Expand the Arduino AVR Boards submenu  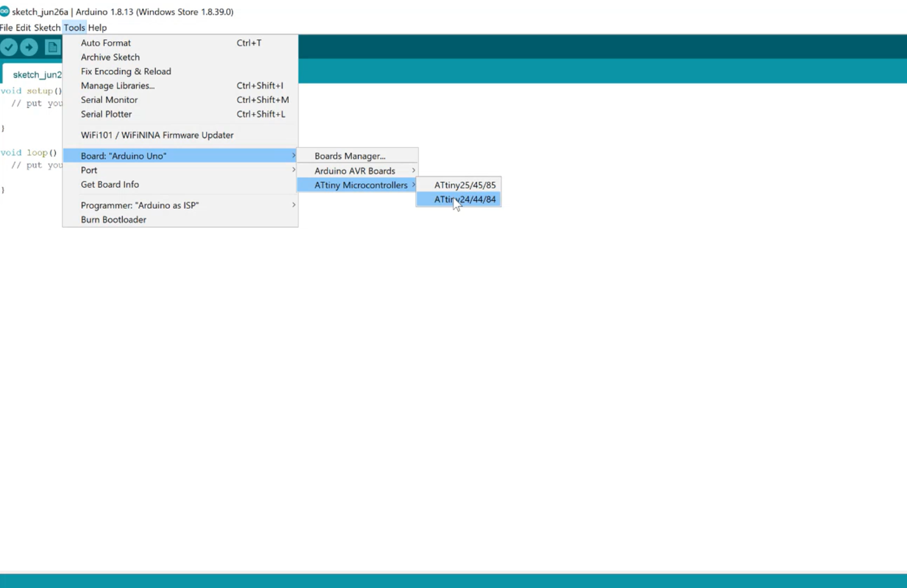[358, 171]
